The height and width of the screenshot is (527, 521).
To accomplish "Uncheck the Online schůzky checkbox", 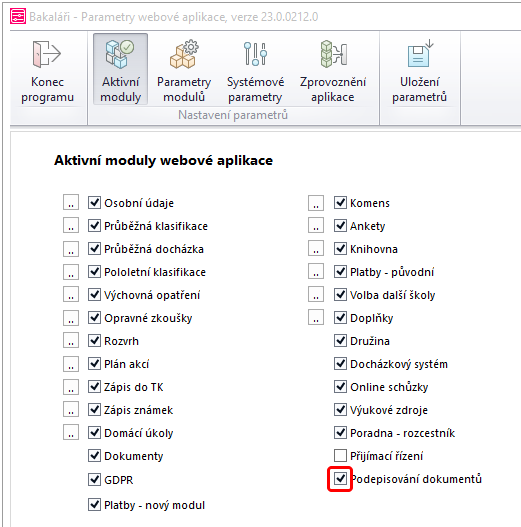I will [x=340, y=387].
